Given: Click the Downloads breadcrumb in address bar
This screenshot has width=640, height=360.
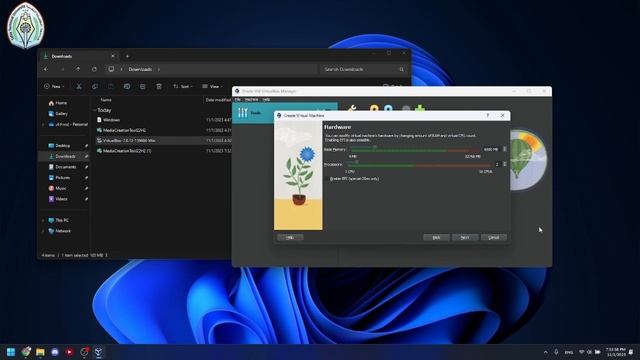Looking at the screenshot, I should (x=140, y=69).
